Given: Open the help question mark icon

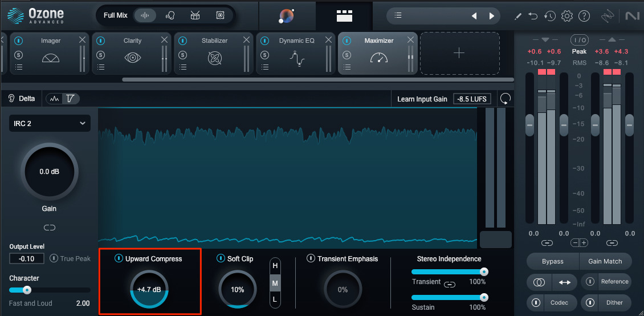Looking at the screenshot, I should (x=584, y=16).
